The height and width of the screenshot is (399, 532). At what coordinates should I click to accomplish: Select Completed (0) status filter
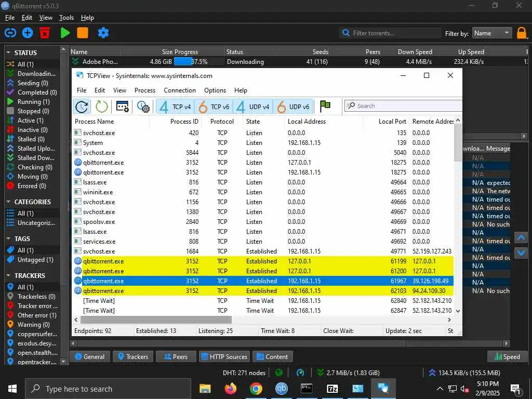click(33, 92)
